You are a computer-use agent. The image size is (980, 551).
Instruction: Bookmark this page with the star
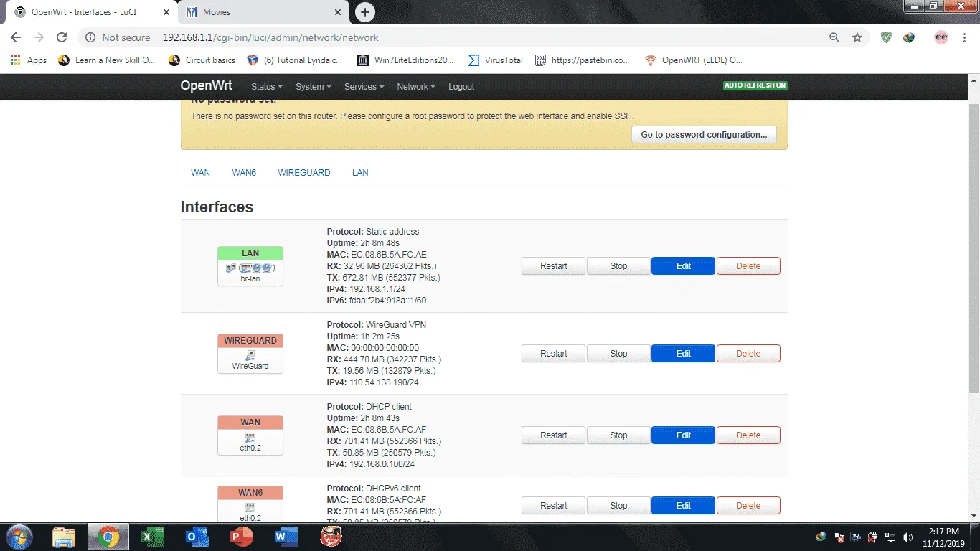pos(857,37)
